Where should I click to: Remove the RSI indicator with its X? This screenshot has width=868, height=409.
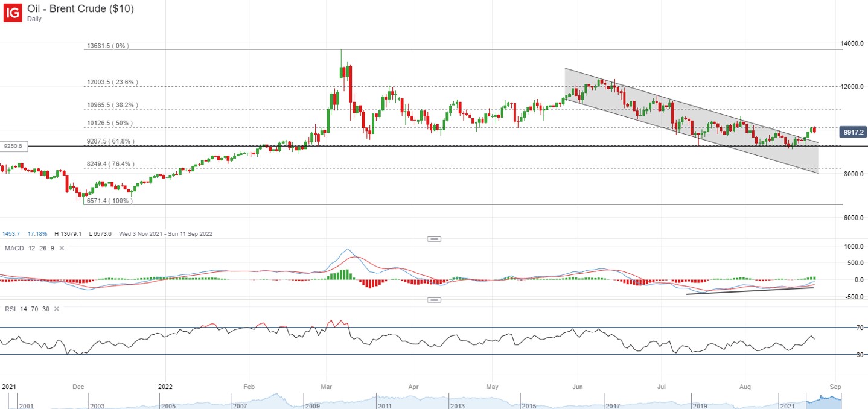[57, 309]
